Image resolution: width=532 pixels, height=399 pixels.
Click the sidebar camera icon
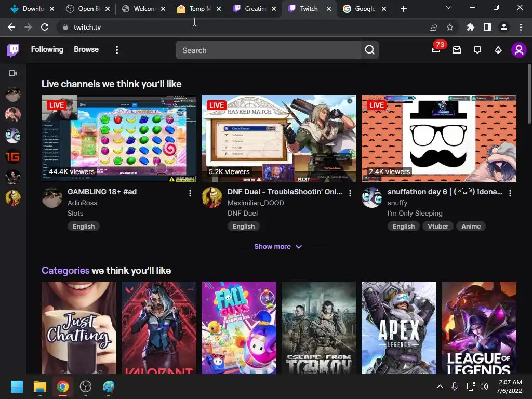13,73
